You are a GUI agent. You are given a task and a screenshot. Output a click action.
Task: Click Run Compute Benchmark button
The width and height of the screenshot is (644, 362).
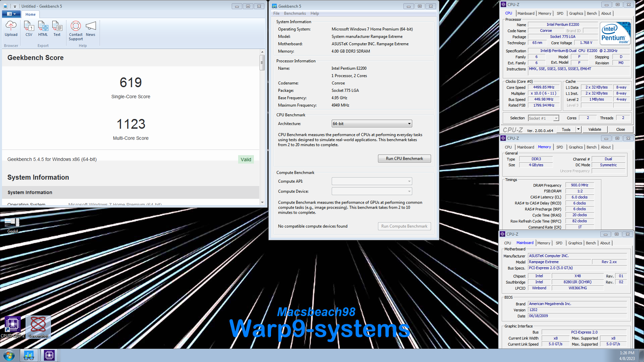(x=404, y=226)
